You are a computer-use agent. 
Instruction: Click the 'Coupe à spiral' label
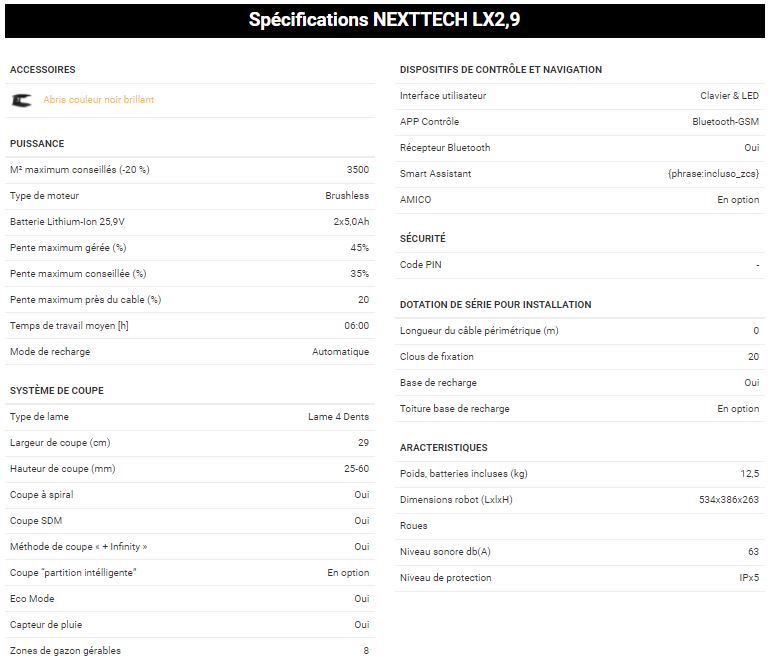(x=42, y=495)
